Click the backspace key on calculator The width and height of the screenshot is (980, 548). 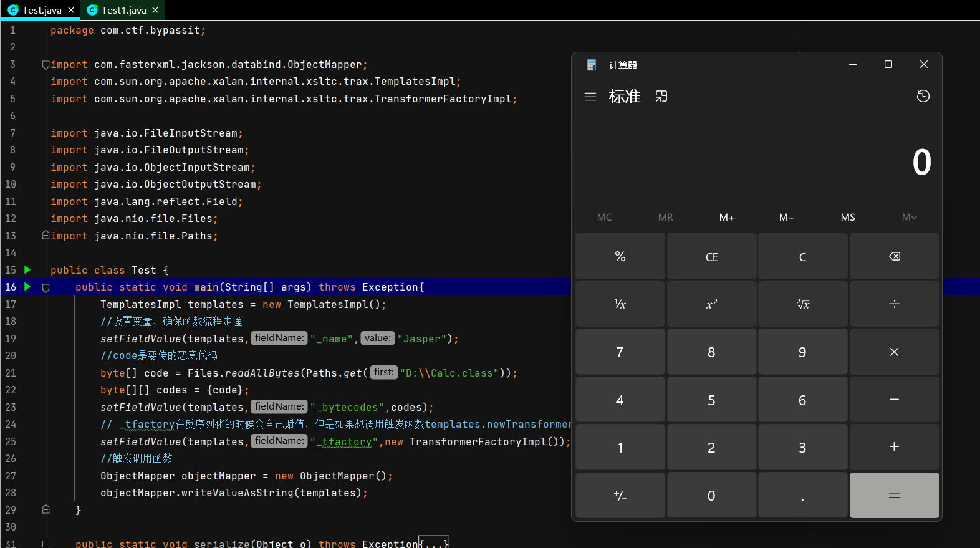[x=895, y=256]
